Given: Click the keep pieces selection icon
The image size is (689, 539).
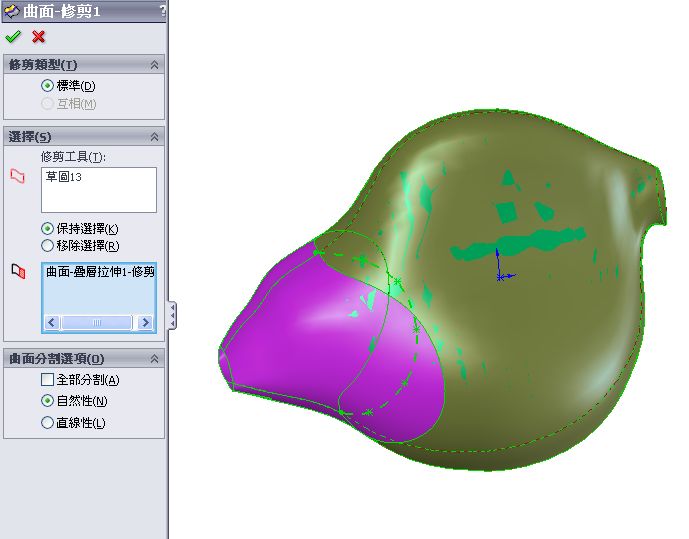Looking at the screenshot, I should click(x=18, y=271).
